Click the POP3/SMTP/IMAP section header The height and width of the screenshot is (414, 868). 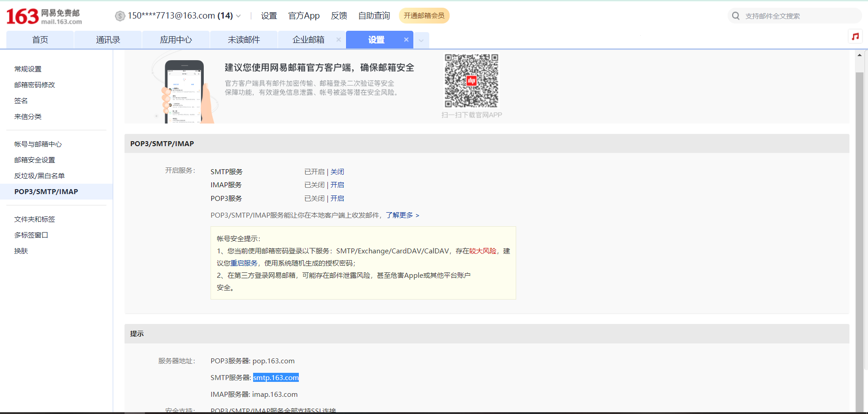487,143
